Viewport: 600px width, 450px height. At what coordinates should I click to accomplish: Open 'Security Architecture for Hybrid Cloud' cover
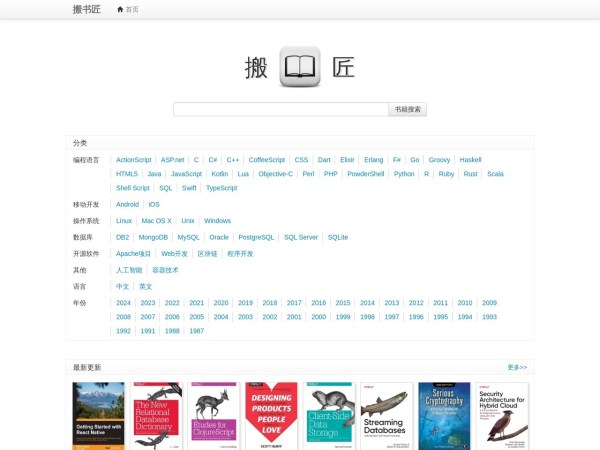[x=502, y=416]
